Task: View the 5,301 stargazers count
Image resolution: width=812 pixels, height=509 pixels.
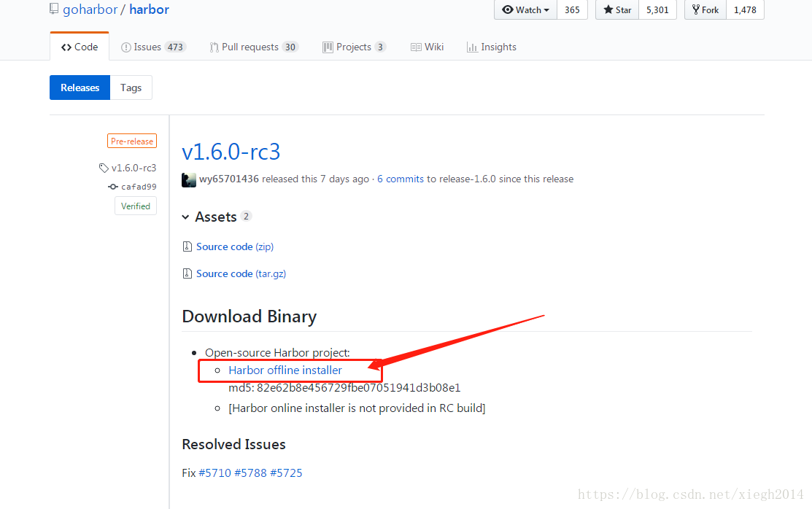Action: coord(657,9)
